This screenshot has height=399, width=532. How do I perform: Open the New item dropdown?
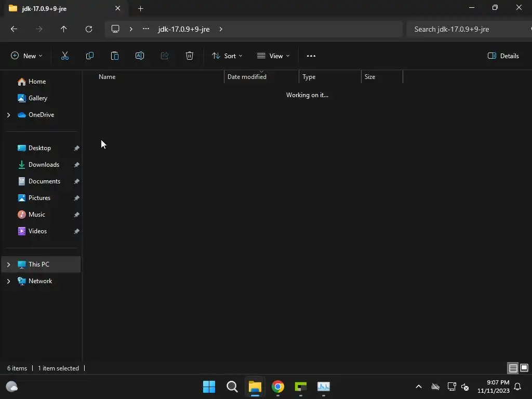tap(27, 56)
